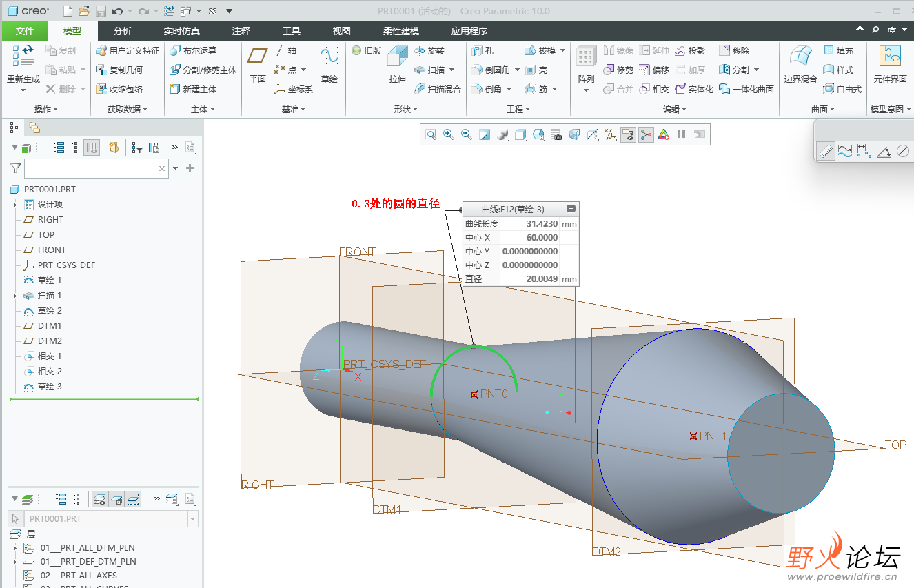
Task: Switch to the 柔性建模 tab
Action: point(400,31)
